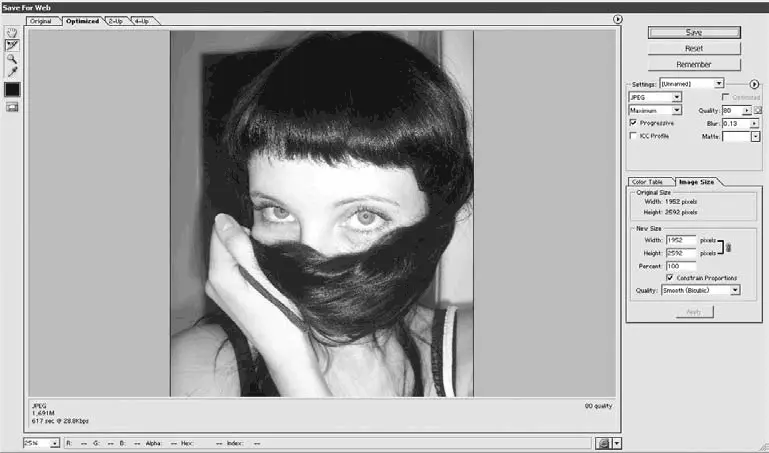Select the Eyedropper tool
Screen dimensions: 769x453
[12, 72]
